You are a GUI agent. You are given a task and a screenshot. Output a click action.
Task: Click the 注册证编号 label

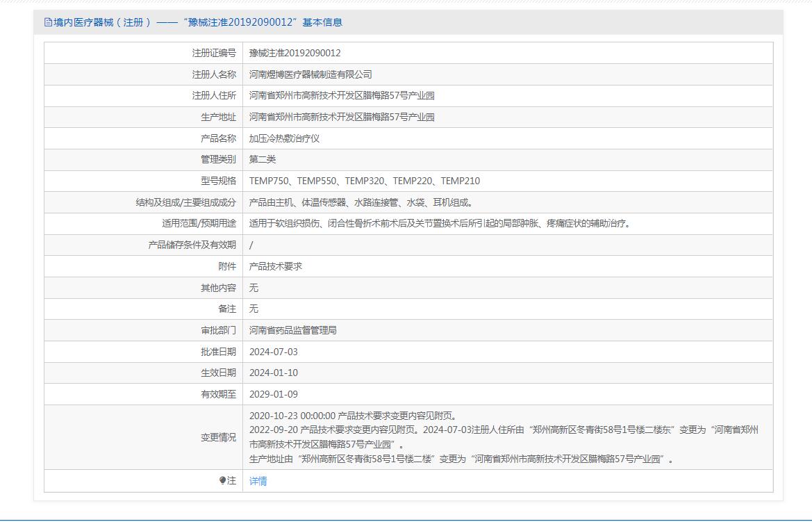(214, 53)
